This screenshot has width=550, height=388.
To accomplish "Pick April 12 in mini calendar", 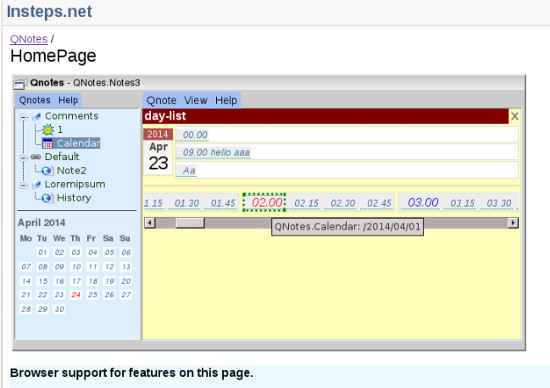I will point(109,267).
